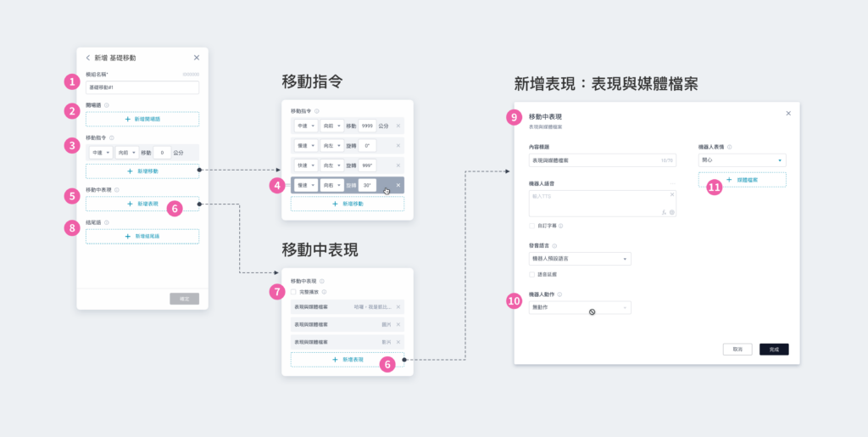
Task: Click info icon beside 移動中表現 in 新增 基礎移動 panel
Action: point(116,190)
